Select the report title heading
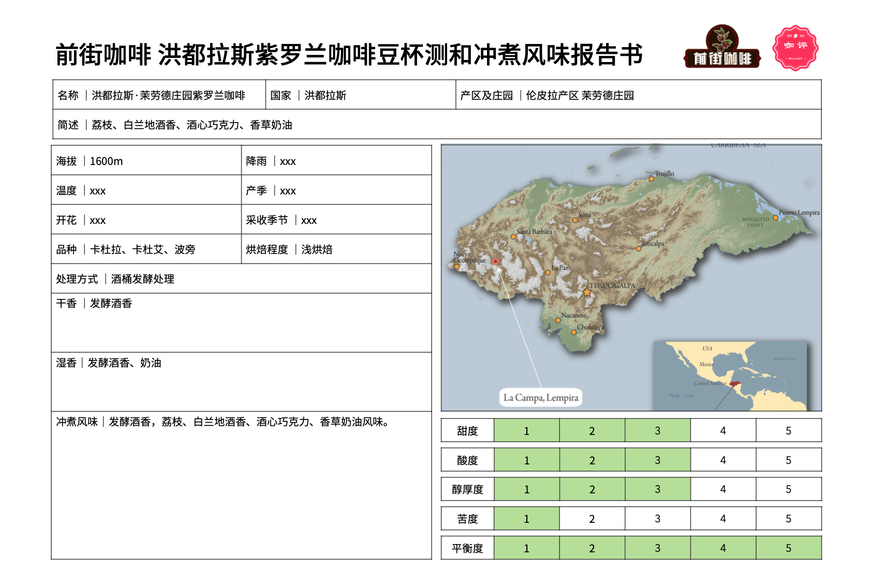 [x=349, y=55]
